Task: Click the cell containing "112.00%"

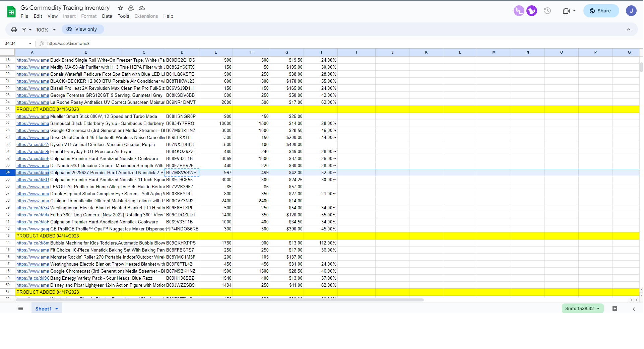Action: 321,243
